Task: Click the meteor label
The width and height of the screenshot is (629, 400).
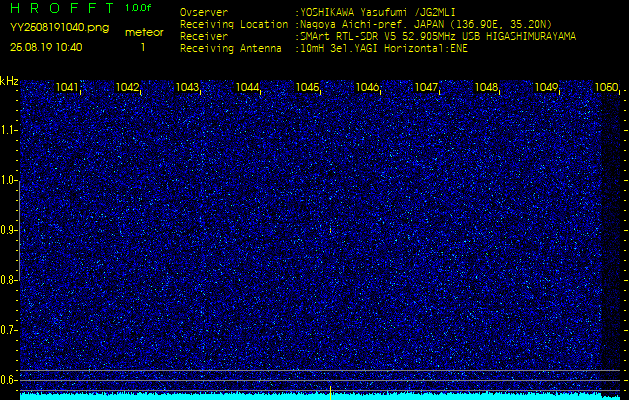Action: [x=144, y=33]
